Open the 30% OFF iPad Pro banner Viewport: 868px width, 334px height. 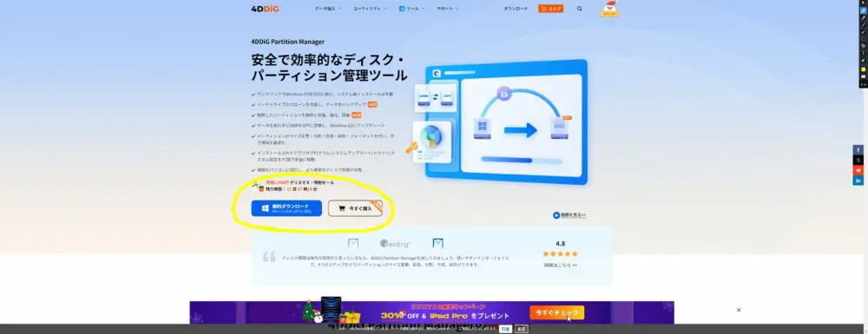(431, 312)
